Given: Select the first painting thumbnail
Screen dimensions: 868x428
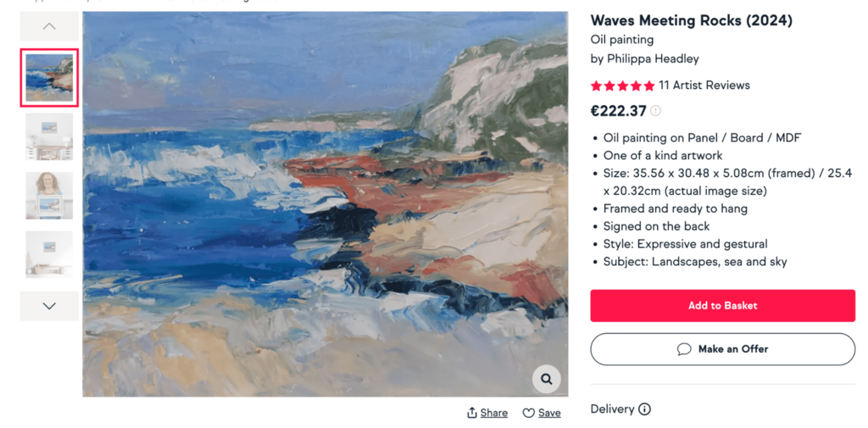Looking at the screenshot, I should click(49, 78).
